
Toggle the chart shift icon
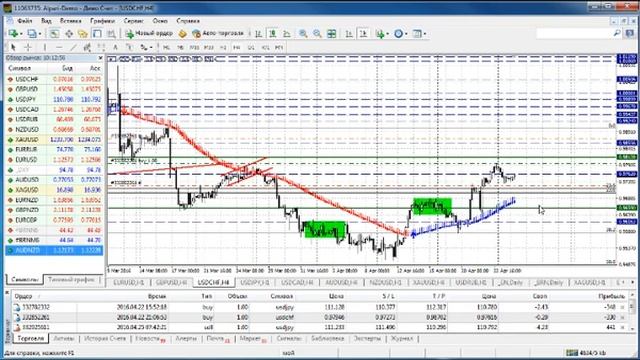[363, 34]
